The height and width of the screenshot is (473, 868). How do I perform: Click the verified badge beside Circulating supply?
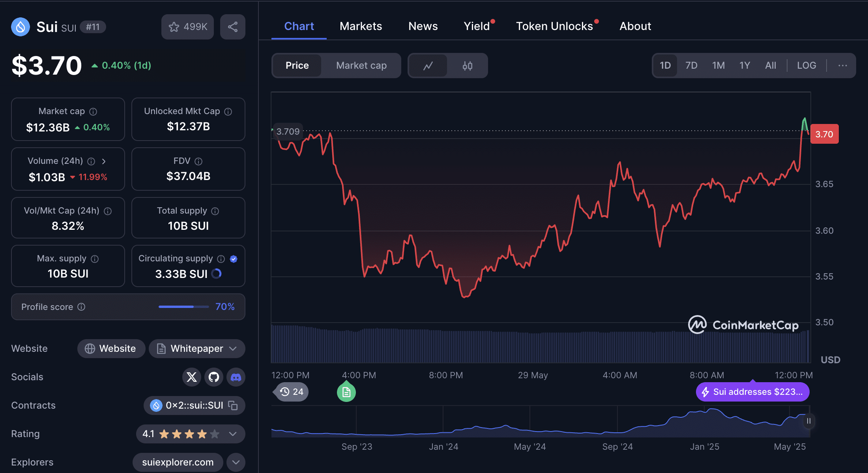coord(234,259)
